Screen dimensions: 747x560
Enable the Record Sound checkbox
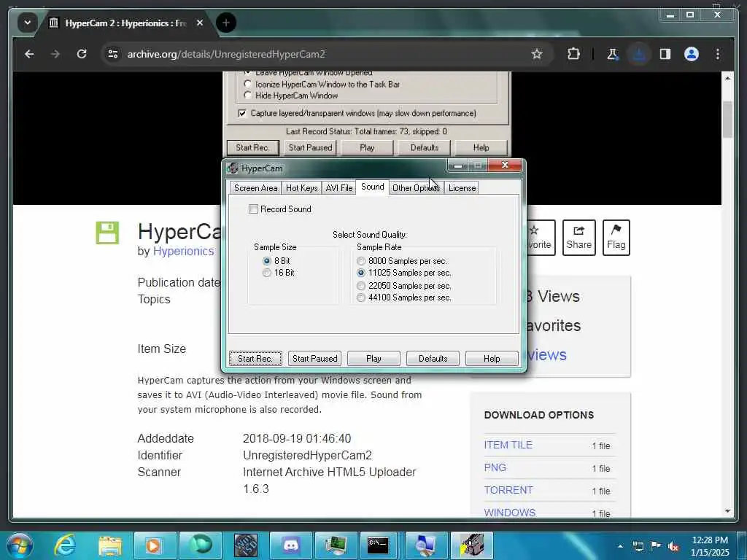(x=253, y=209)
